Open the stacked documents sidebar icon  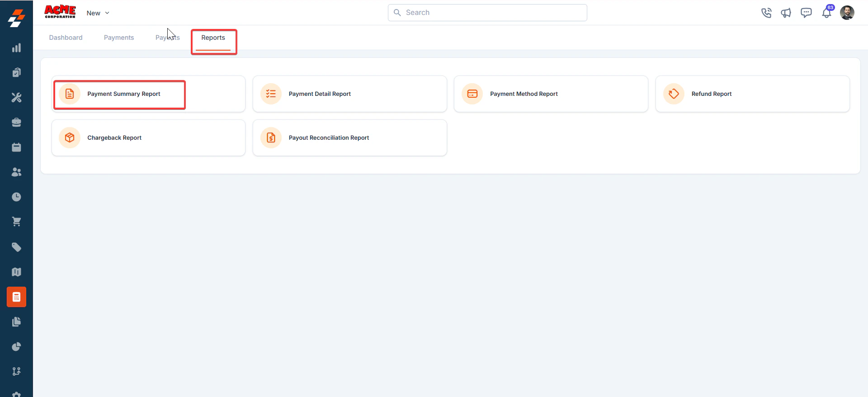coord(16,321)
